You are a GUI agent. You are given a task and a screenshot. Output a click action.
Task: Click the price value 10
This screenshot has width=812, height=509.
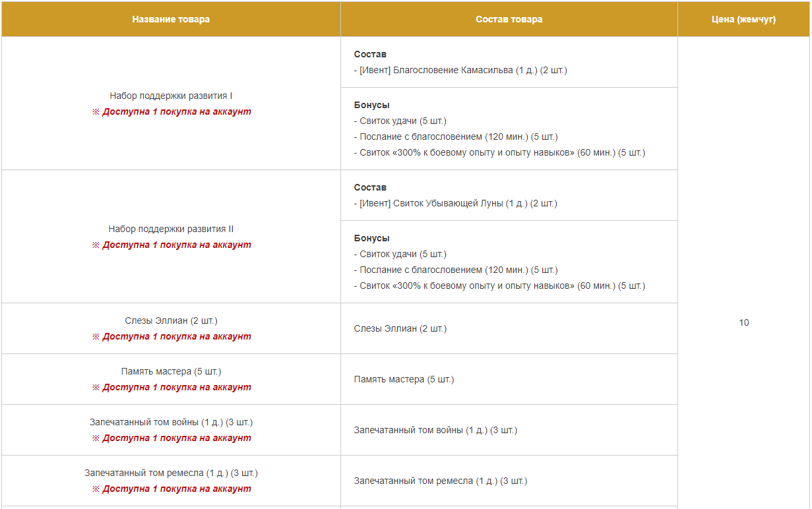pyautogui.click(x=744, y=322)
